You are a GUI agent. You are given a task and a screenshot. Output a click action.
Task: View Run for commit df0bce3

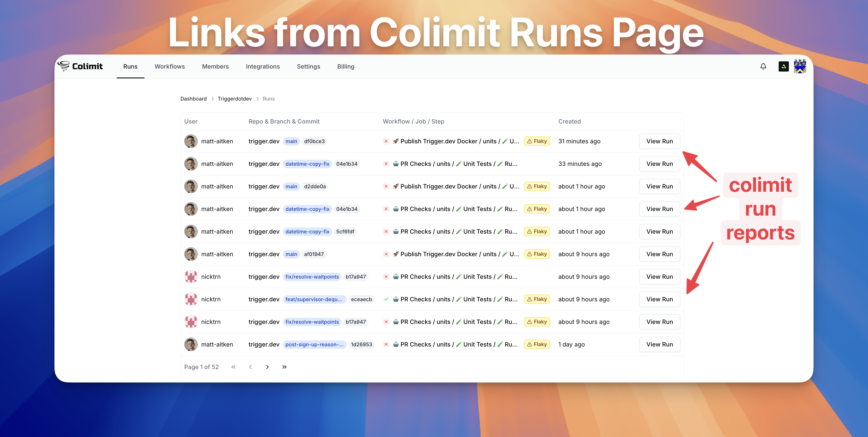tap(660, 141)
